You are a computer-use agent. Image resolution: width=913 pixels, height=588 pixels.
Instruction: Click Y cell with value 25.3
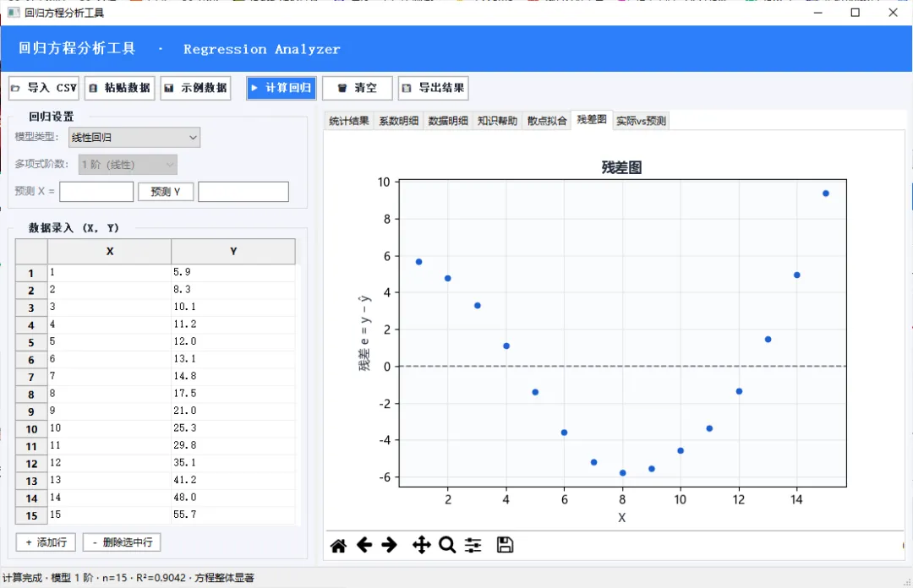[x=233, y=428]
